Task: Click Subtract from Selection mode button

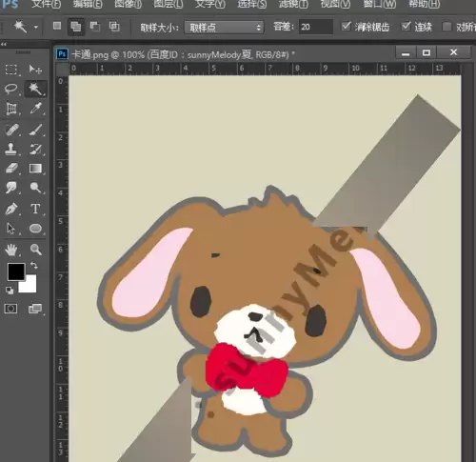Action: (95, 27)
